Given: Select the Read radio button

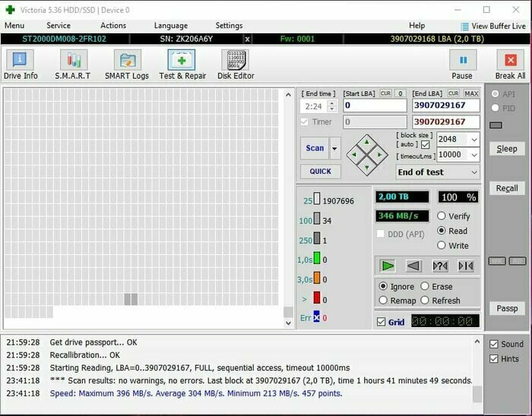Looking at the screenshot, I should 441,231.
